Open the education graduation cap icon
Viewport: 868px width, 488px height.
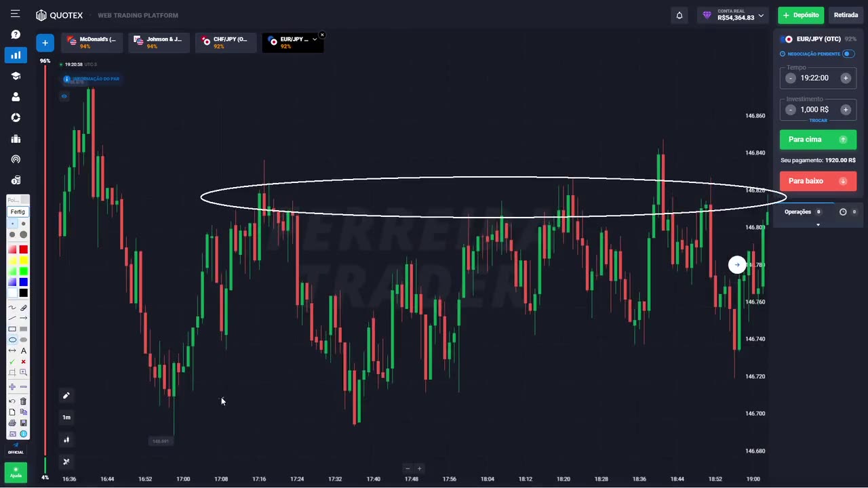[x=16, y=76]
